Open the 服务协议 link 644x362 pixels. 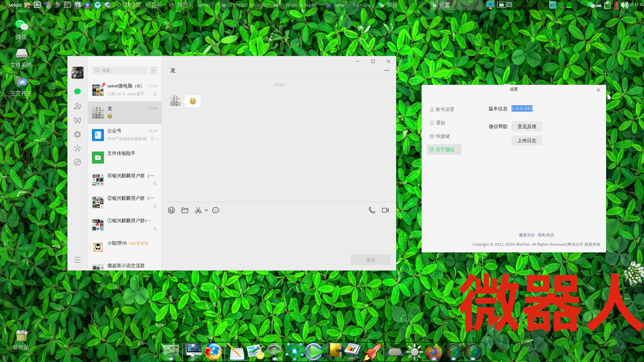pos(527,235)
